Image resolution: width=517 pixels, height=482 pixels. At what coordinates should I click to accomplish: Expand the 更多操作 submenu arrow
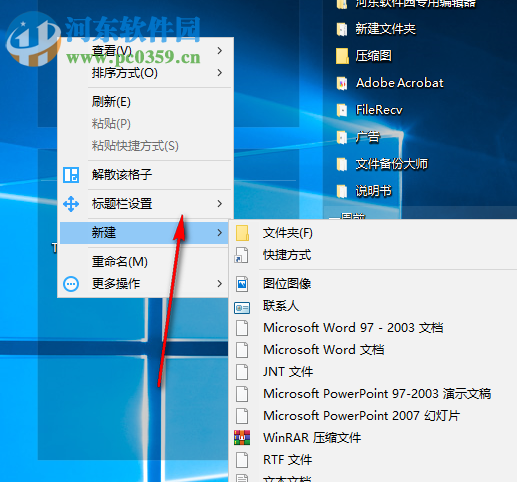click(219, 284)
